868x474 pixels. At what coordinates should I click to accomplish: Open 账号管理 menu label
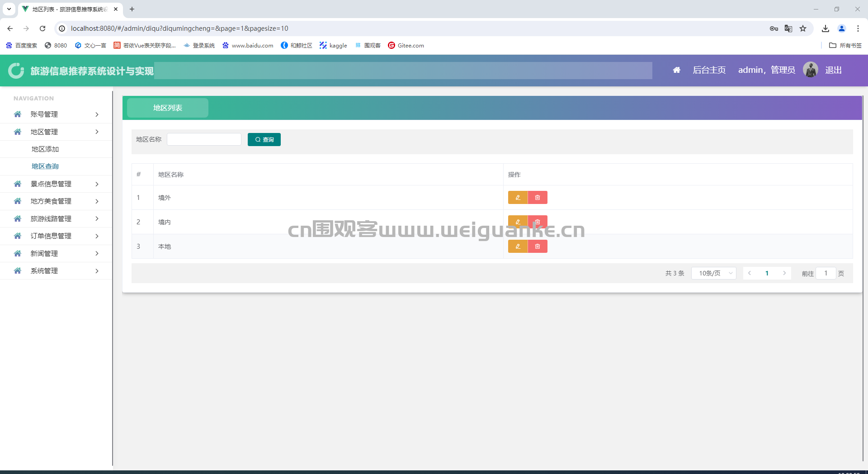coord(44,114)
